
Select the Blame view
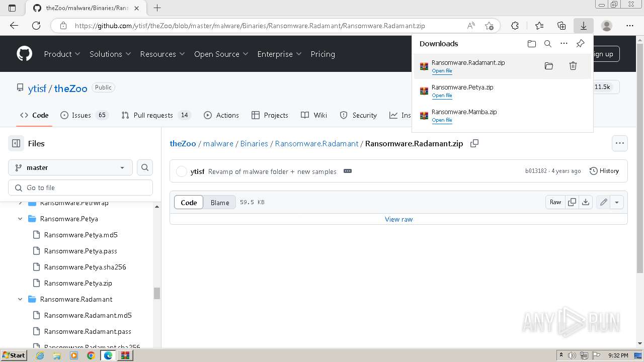click(220, 202)
